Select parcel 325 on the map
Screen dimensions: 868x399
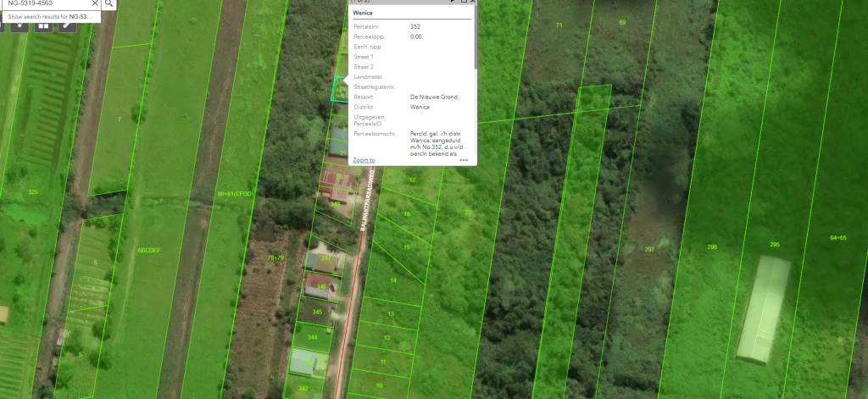32,192
